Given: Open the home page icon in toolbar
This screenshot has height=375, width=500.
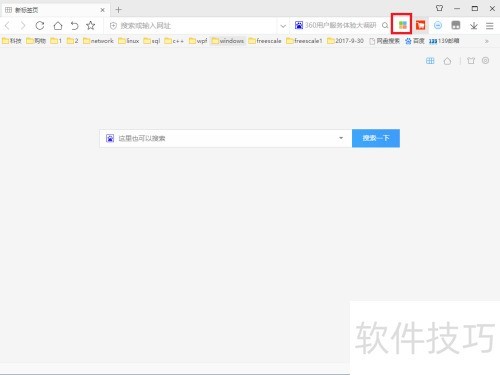Looking at the screenshot, I should [x=58, y=25].
